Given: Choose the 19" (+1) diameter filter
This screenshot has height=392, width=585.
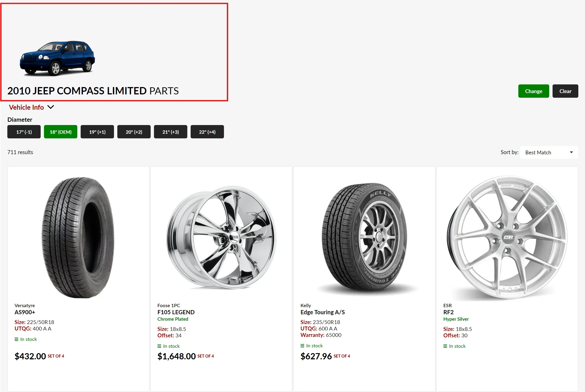Looking at the screenshot, I should tap(97, 132).
